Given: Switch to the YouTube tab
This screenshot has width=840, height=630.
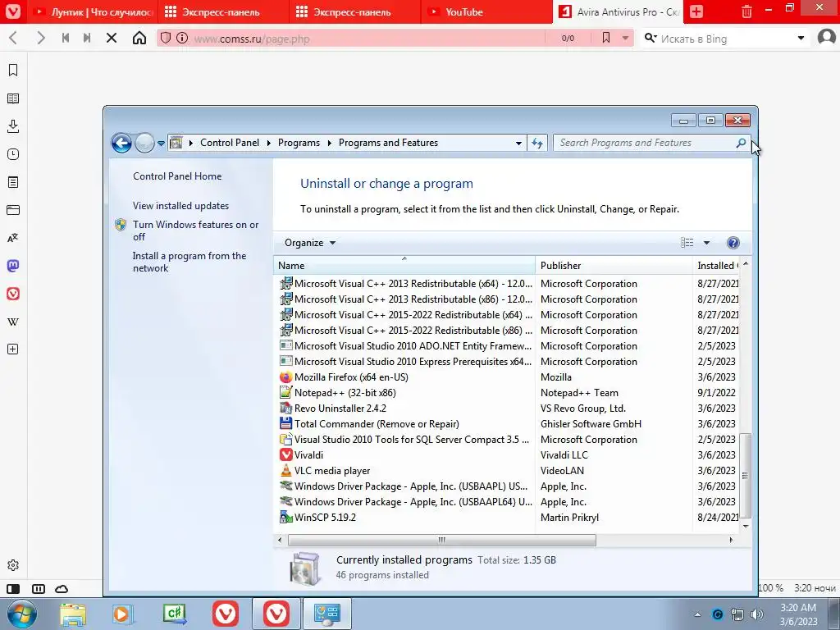Looking at the screenshot, I should 486,11.
